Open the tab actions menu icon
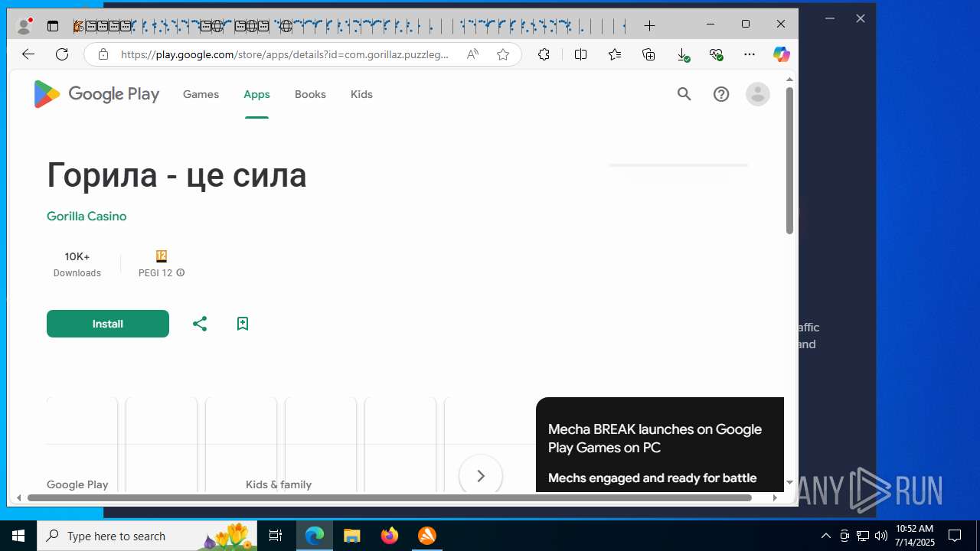980x551 pixels. click(53, 26)
